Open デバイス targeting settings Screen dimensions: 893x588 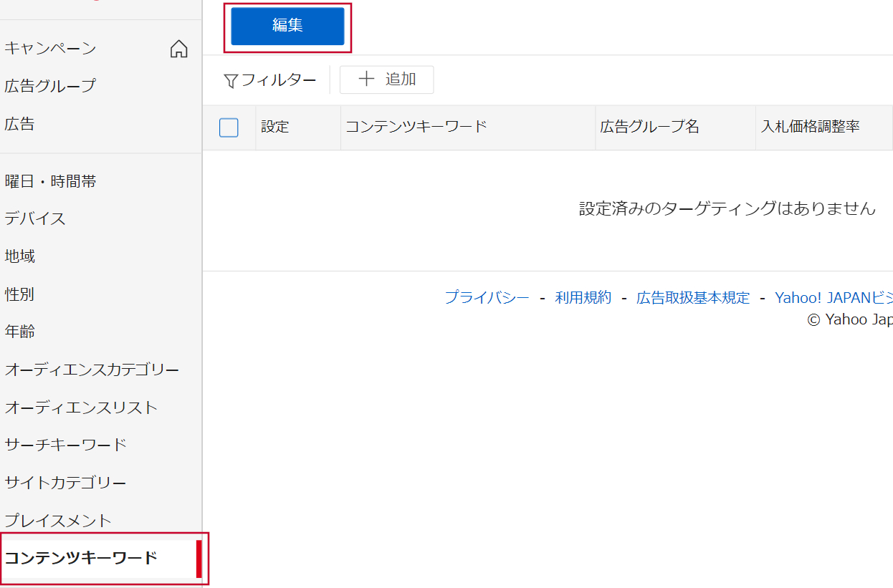35,219
